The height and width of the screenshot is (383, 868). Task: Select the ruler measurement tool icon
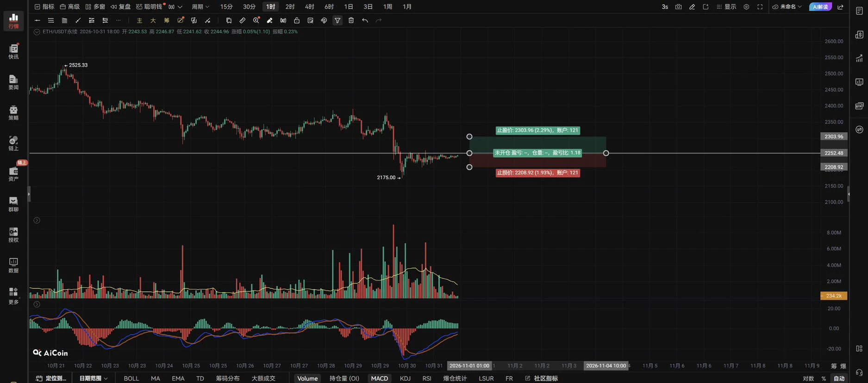(242, 20)
